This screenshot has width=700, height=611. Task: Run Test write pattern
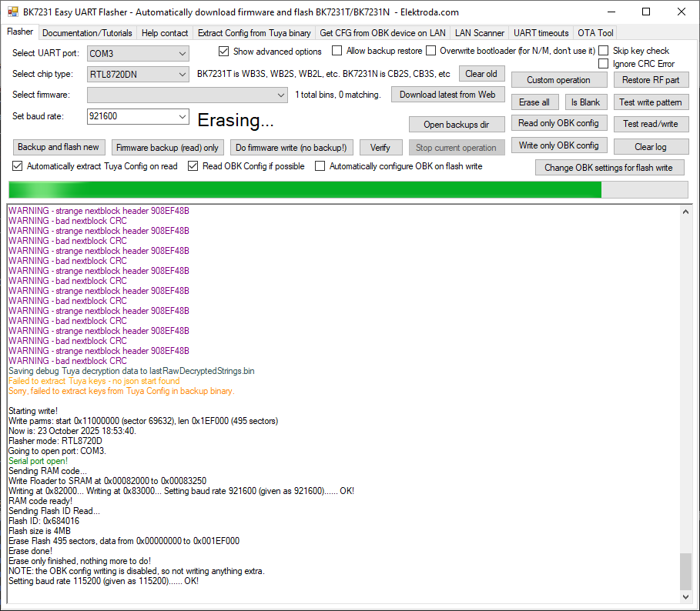[651, 102]
